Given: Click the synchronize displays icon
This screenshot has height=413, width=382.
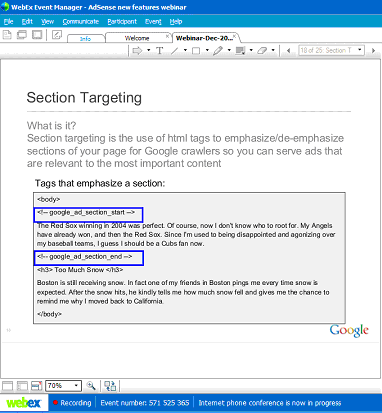Looking at the screenshot, I should (110, 386).
